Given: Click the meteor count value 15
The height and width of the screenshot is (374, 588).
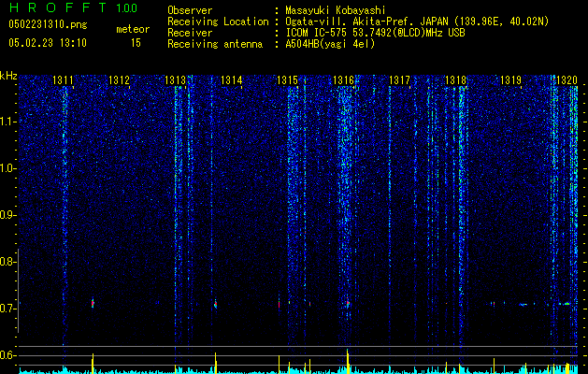Looking at the screenshot, I should (x=136, y=43).
